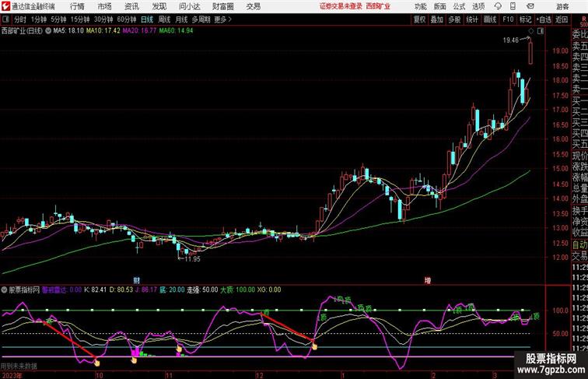Switch to the 30分钟 period tab
The width and height of the screenshot is (588, 379).
coord(103,19)
